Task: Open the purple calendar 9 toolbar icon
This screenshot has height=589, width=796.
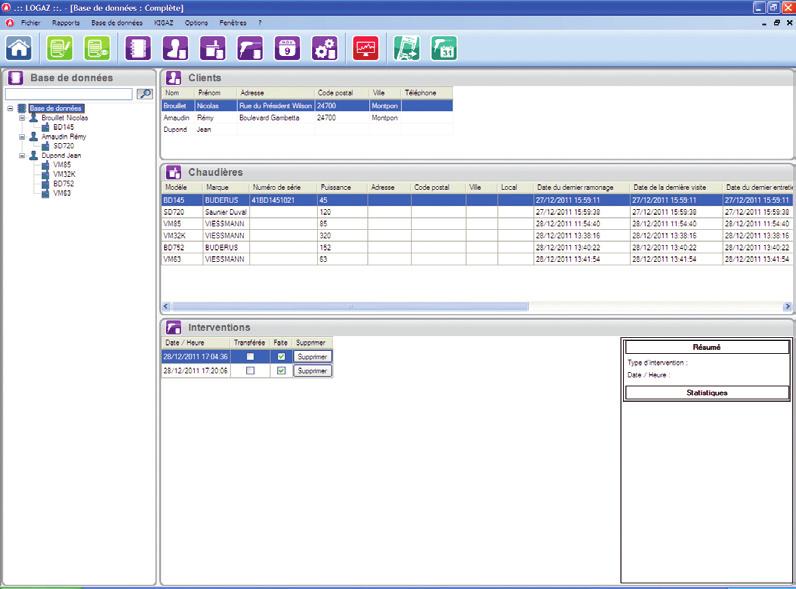Action: point(287,49)
